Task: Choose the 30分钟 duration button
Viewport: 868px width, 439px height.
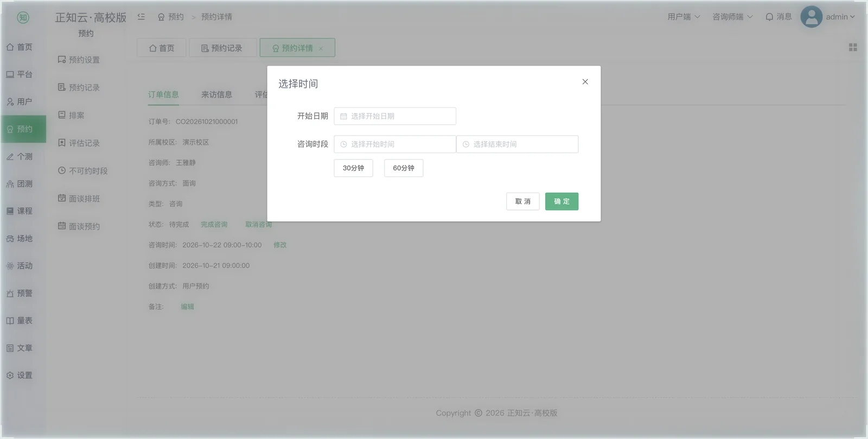Action: pyautogui.click(x=353, y=168)
